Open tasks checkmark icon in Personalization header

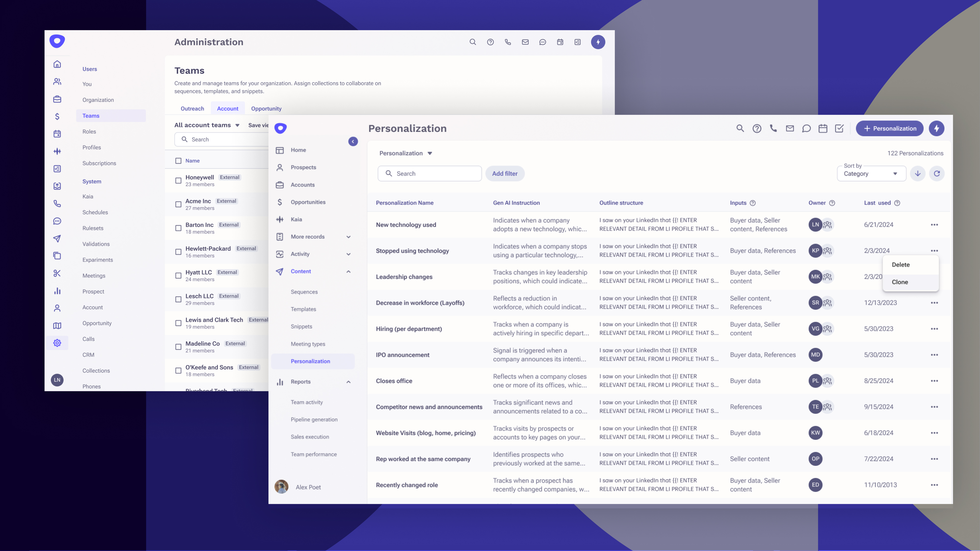839,129
